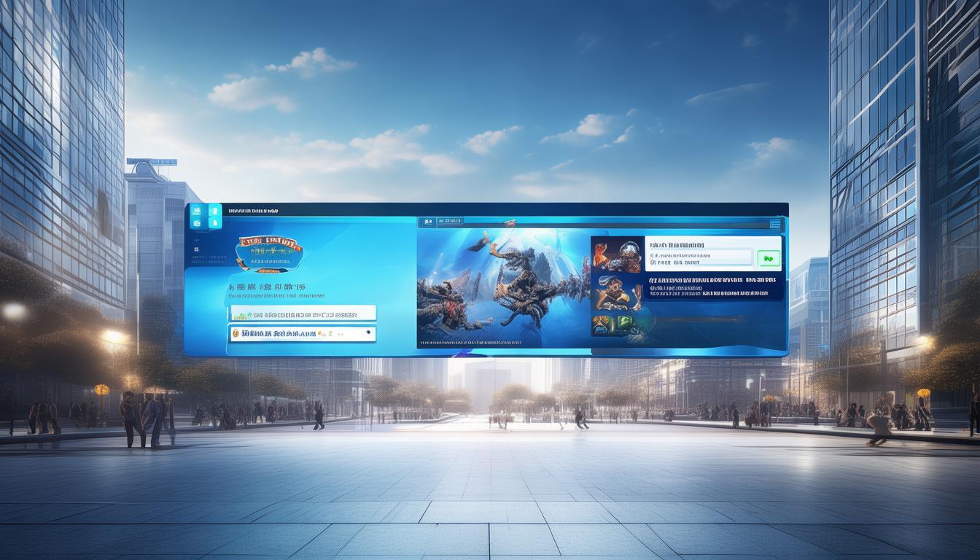Click the gold coin icon in lower white bar
980x560 pixels.
(x=236, y=333)
